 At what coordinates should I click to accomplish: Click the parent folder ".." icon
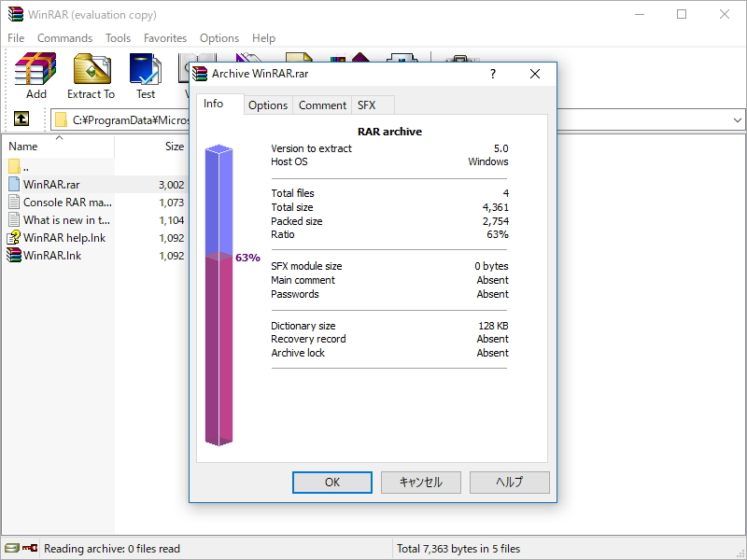(14, 167)
